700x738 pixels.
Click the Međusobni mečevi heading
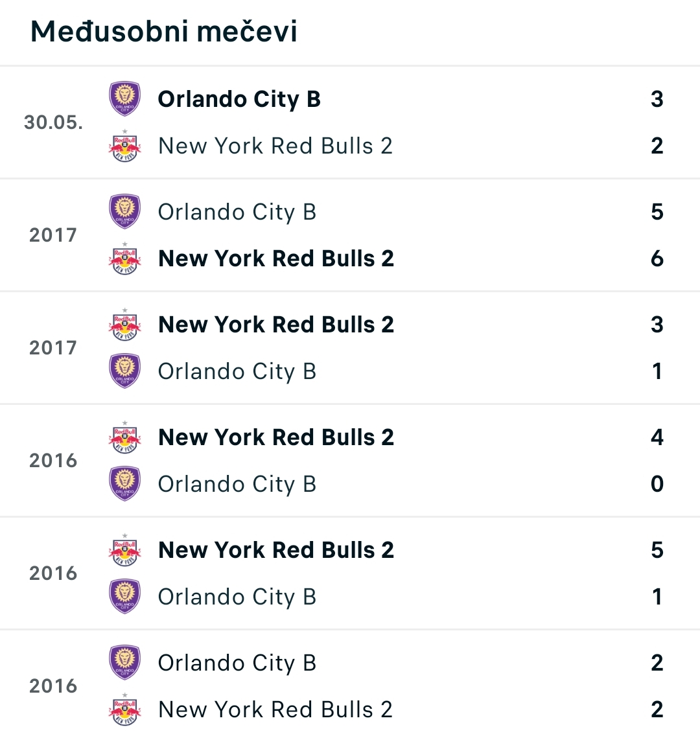pyautogui.click(x=164, y=31)
